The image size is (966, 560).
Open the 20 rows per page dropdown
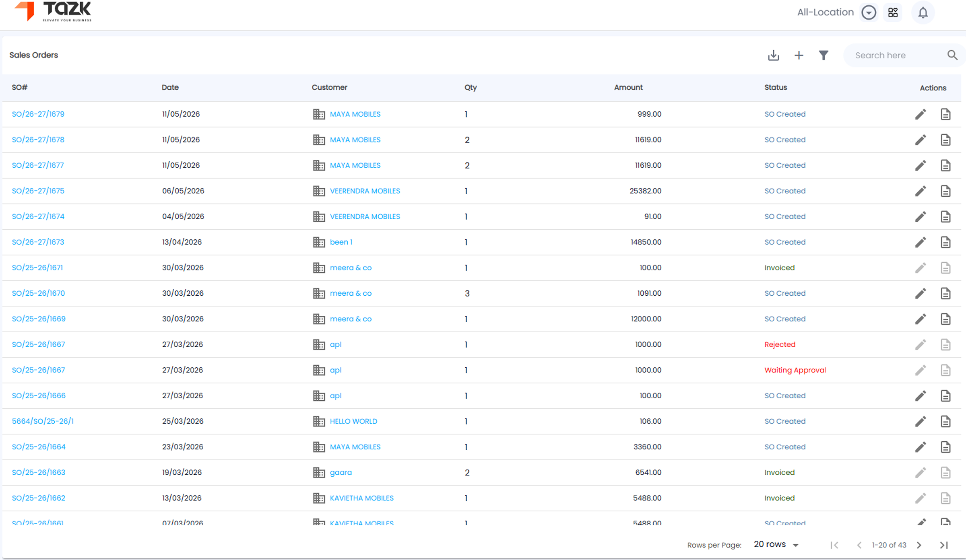(776, 545)
